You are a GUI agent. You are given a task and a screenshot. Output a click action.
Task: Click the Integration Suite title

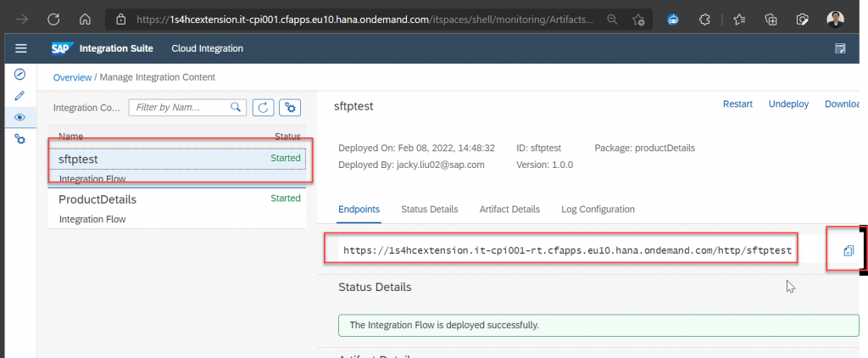116,48
